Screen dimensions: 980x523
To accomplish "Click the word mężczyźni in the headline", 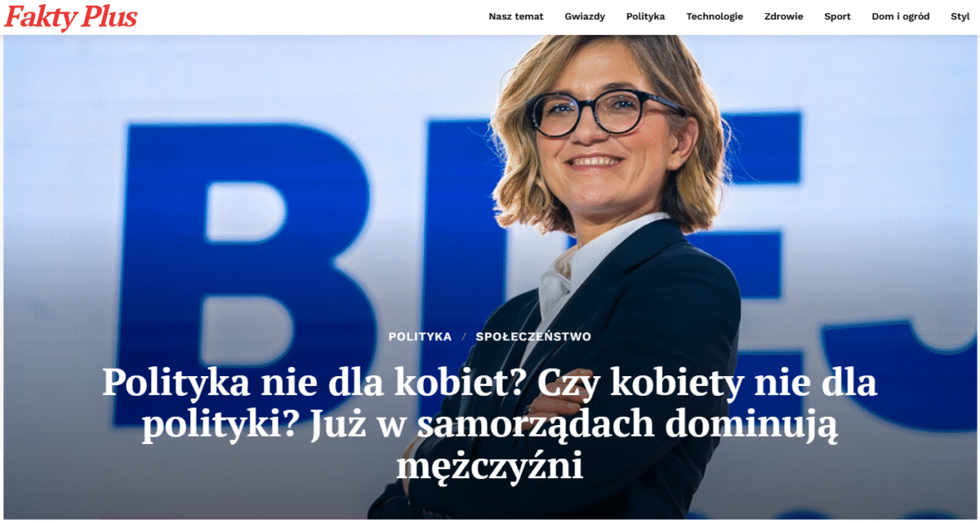I will (x=490, y=468).
